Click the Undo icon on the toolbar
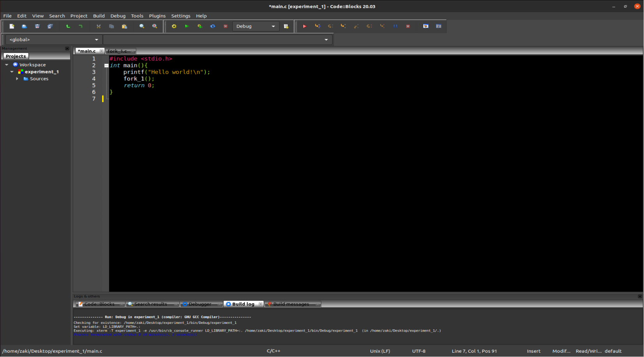Viewport: 644px width, 357px height. click(x=68, y=26)
